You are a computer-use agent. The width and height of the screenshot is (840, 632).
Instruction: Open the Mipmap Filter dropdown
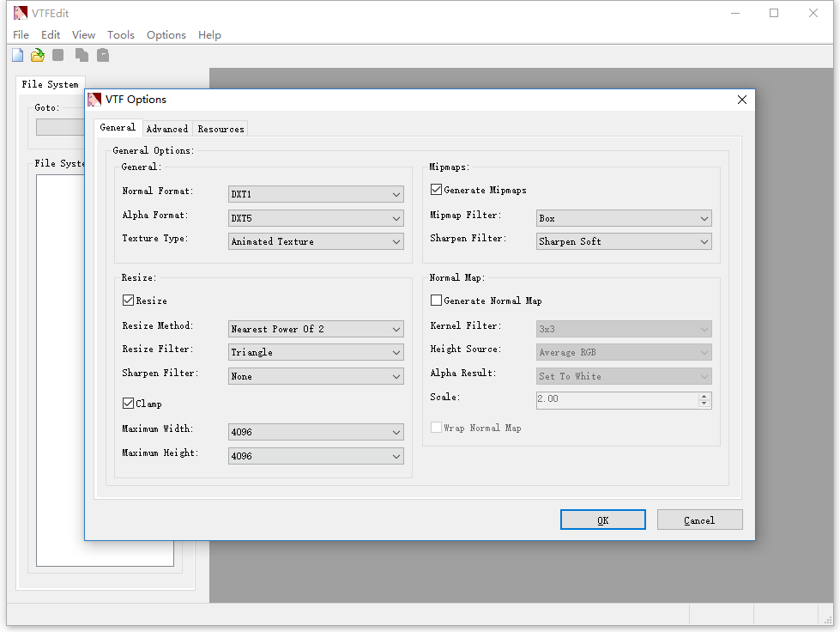point(624,218)
